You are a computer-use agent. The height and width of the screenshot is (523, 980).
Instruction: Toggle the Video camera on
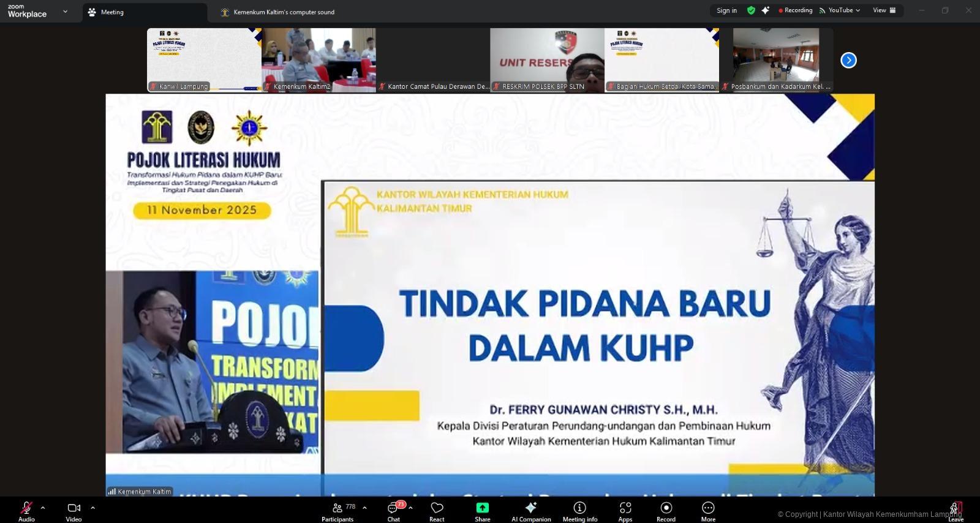pos(73,511)
